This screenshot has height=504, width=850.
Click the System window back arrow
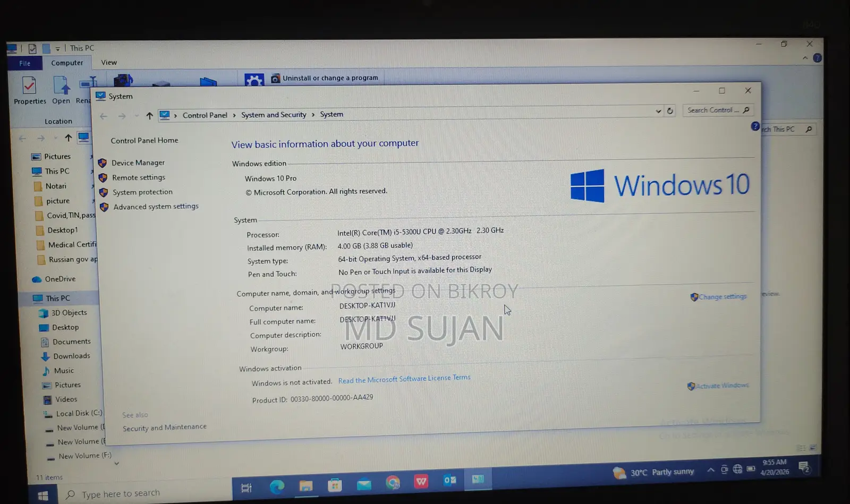104,116
